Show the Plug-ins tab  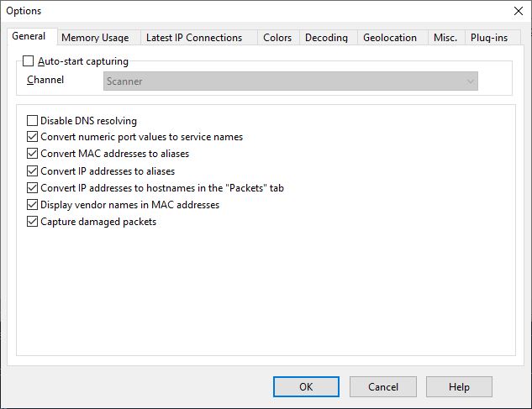tap(489, 38)
